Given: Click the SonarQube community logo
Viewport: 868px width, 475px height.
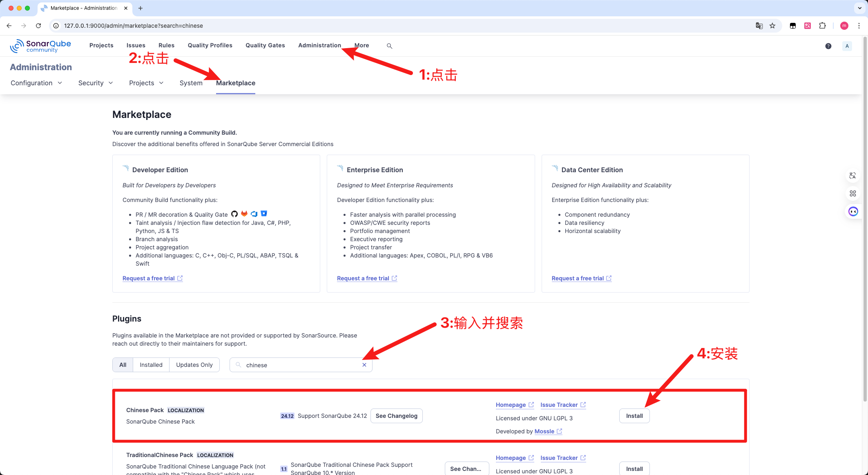Looking at the screenshot, I should (40, 46).
